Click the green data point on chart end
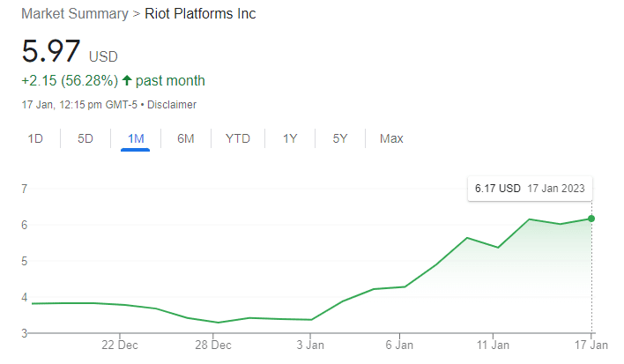This screenshot has height=364, width=624. coord(591,219)
